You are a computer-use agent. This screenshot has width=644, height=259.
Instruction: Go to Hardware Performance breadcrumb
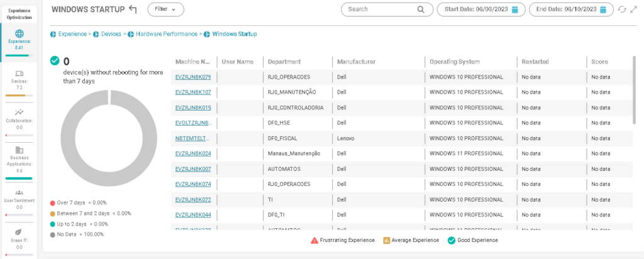[166, 34]
